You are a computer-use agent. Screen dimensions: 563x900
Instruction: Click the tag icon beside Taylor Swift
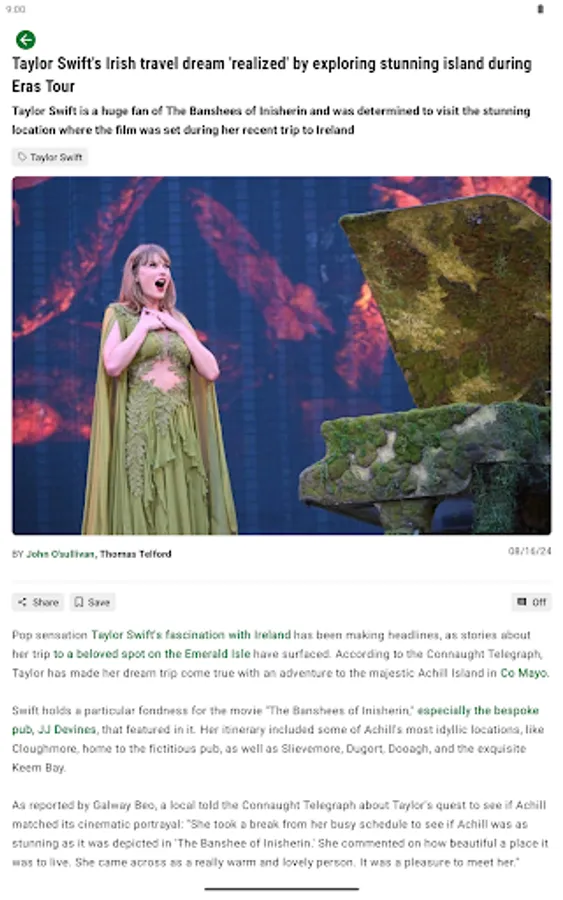(x=22, y=157)
